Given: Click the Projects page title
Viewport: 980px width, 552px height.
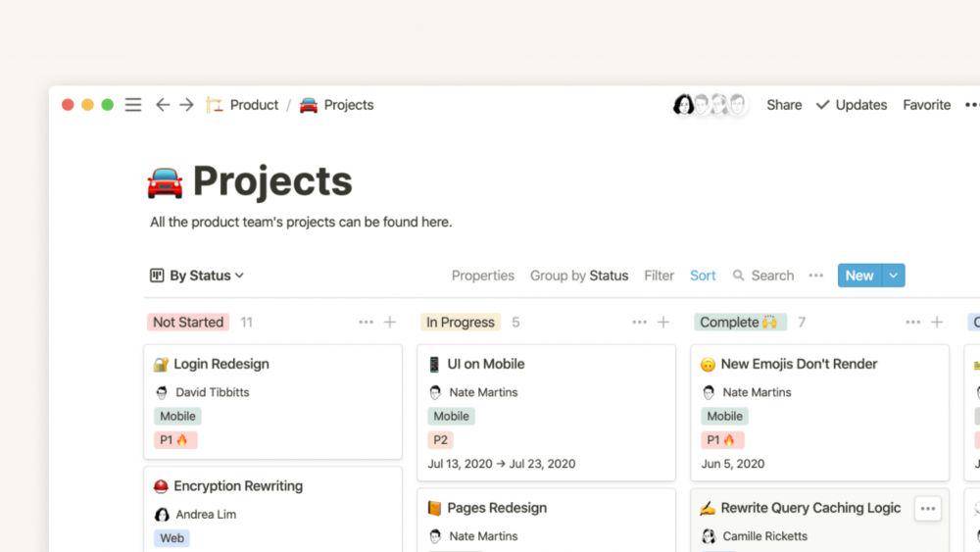Looking at the screenshot, I should (272, 181).
